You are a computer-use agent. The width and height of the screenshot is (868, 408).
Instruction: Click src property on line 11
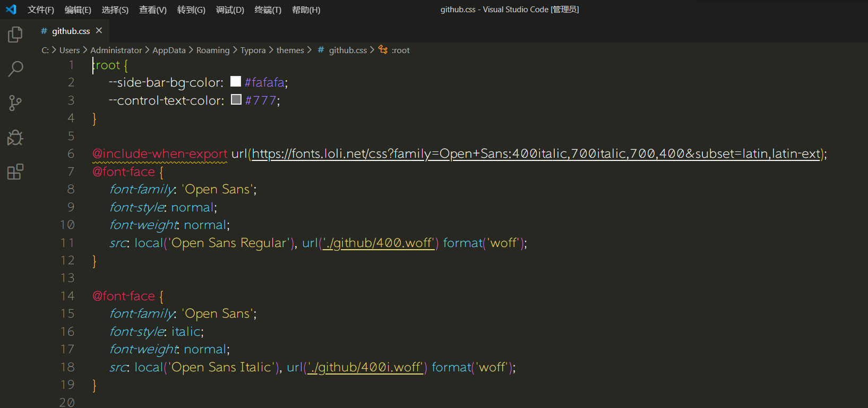(118, 243)
